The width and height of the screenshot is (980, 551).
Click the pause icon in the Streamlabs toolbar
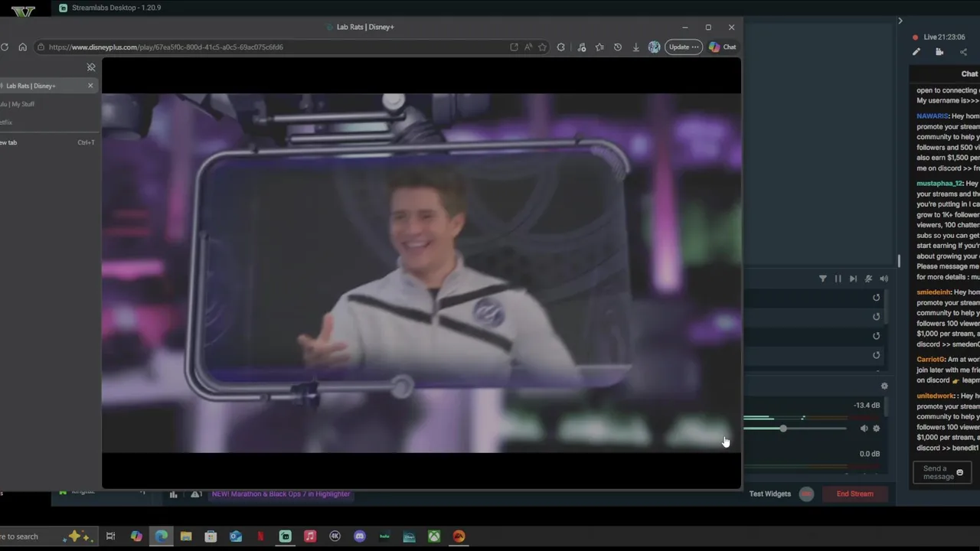(x=838, y=279)
